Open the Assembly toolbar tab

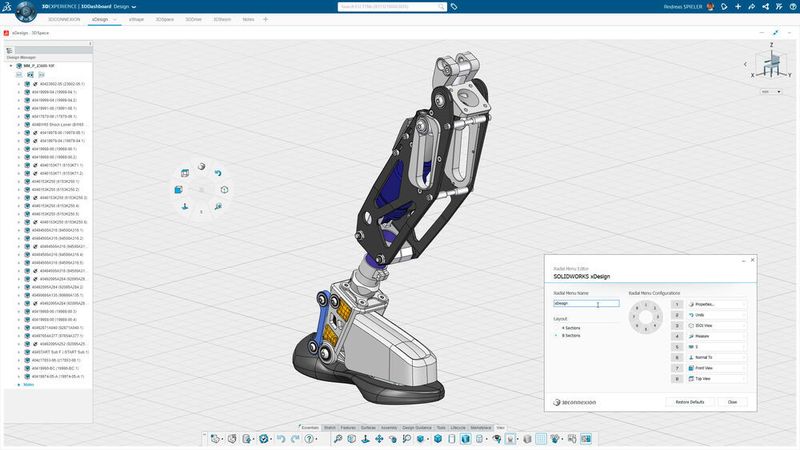pyautogui.click(x=389, y=428)
